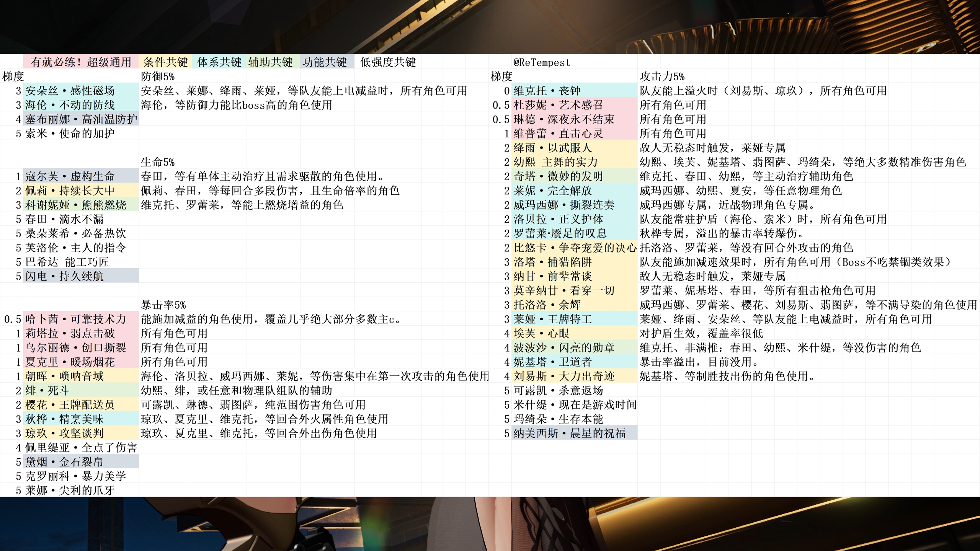Select the 攻击力5% section header
980x551 pixels.
click(662, 77)
